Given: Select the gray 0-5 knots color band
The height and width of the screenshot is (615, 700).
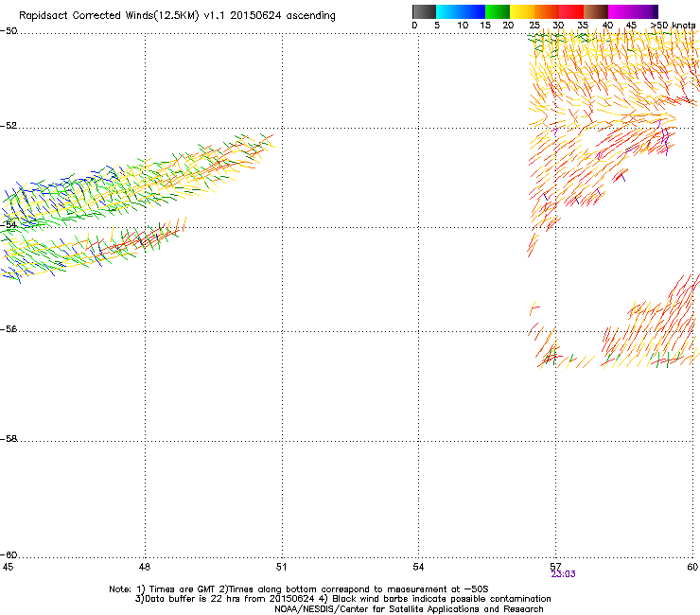Looking at the screenshot, I should [425, 11].
